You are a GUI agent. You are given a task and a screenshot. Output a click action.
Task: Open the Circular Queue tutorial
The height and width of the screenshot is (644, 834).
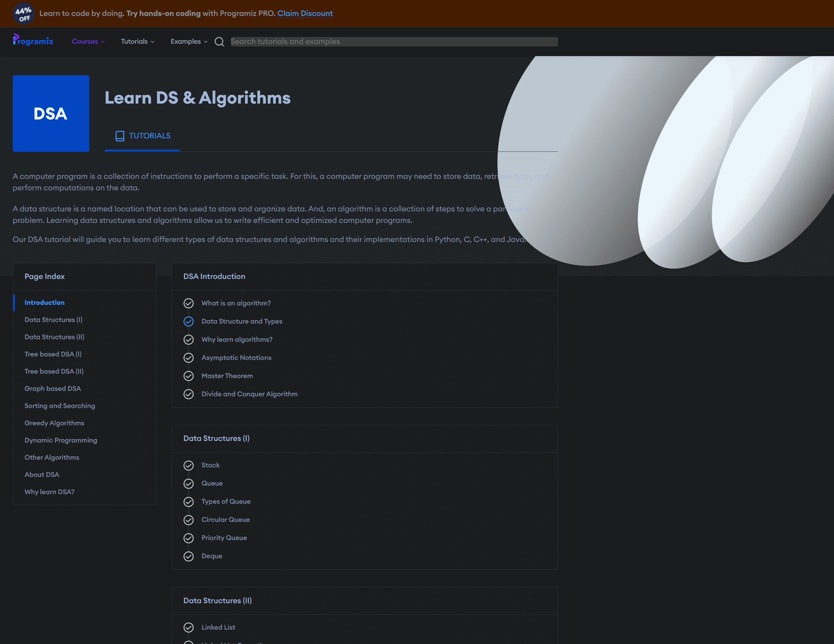[x=226, y=520]
